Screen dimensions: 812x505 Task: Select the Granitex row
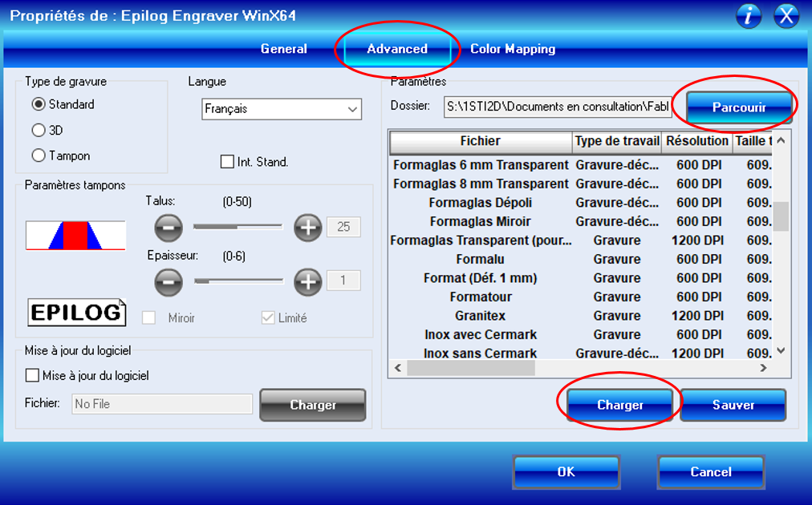tap(581, 316)
